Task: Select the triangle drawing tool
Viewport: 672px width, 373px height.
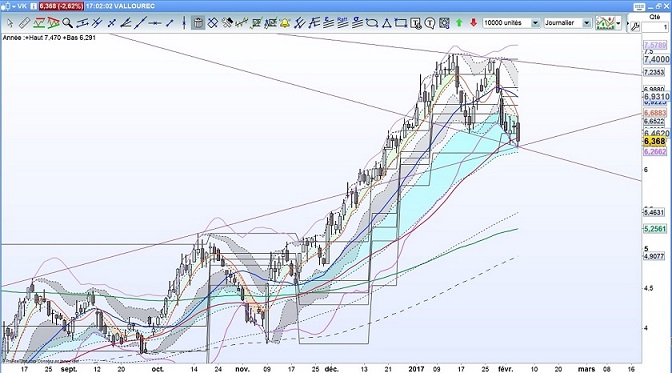Action: click(x=387, y=23)
